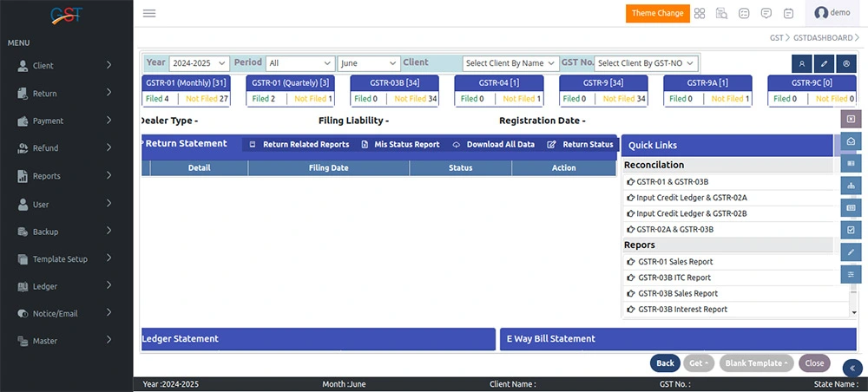Click the double-chevron collapse button at bottom right

[852, 368]
